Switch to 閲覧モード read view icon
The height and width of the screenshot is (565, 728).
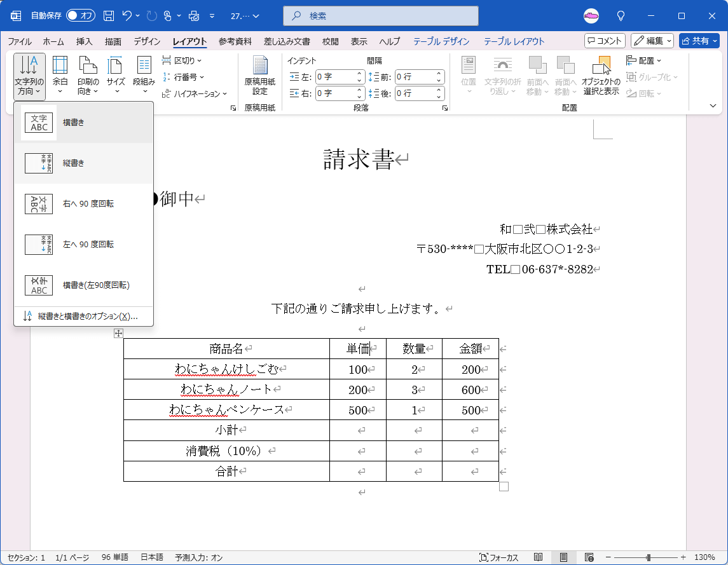[538, 557]
